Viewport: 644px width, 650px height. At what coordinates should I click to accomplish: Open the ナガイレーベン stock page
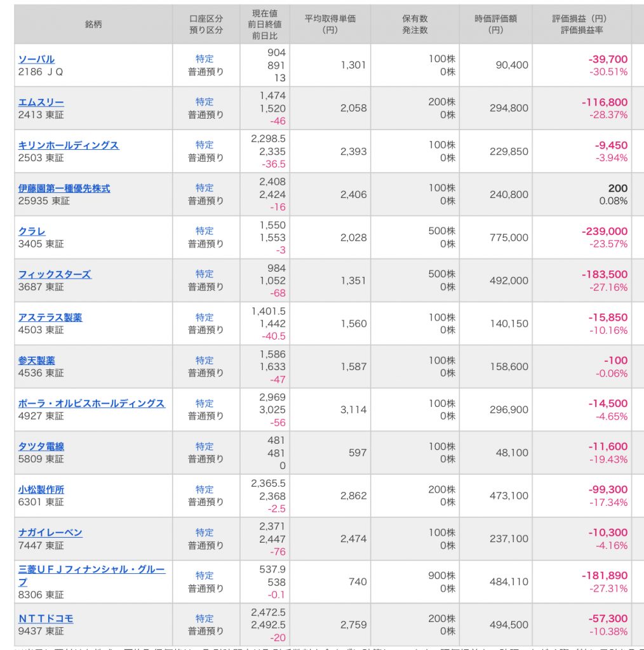pos(50,533)
